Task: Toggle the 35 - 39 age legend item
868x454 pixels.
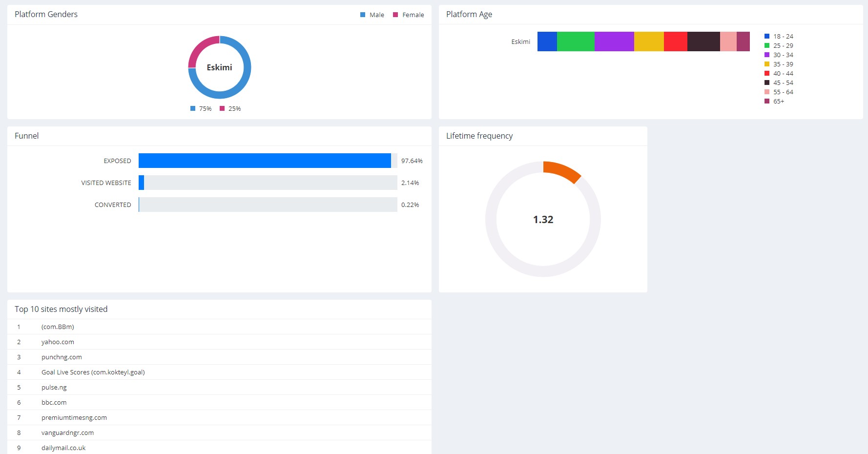Action: click(x=779, y=64)
